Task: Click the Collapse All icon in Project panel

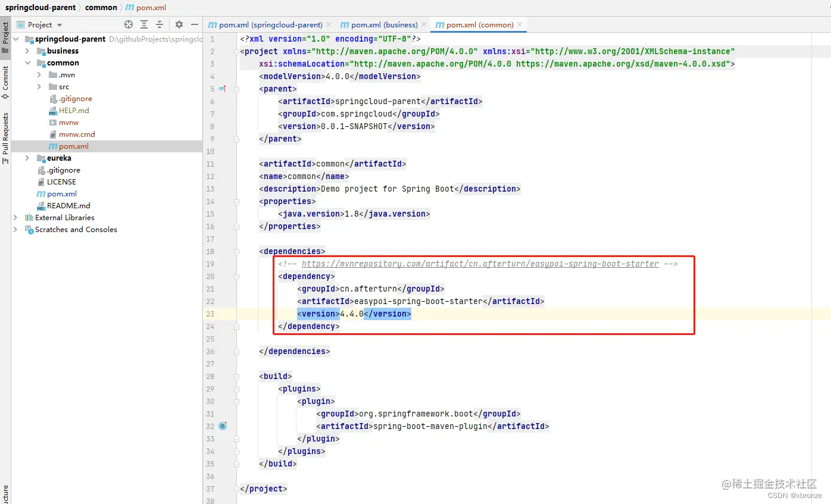Action: tap(160, 24)
